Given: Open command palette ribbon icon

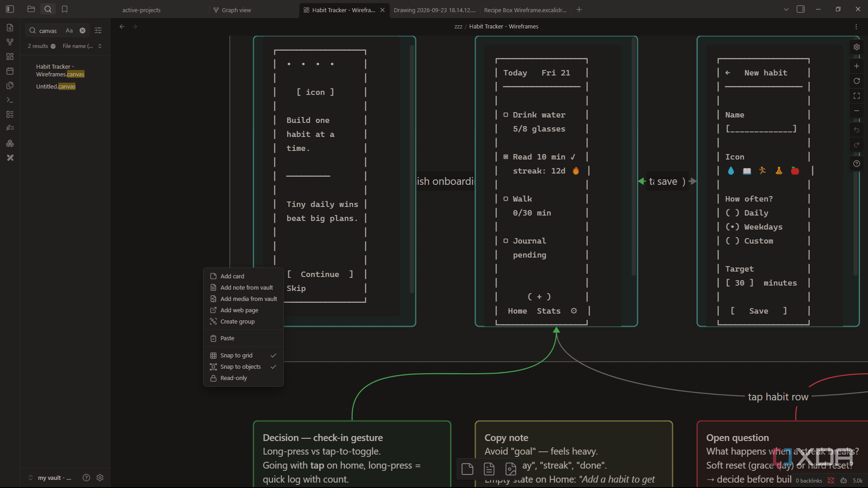Looking at the screenshot, I should click(10, 100).
